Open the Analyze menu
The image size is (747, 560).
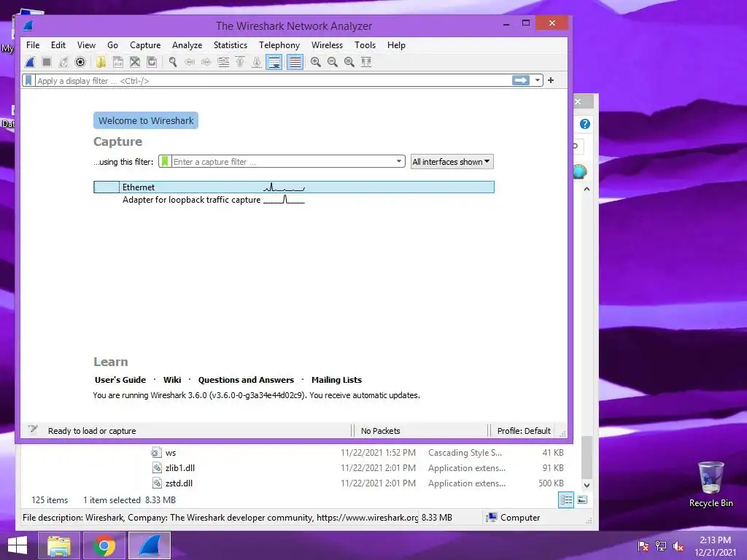click(x=187, y=44)
